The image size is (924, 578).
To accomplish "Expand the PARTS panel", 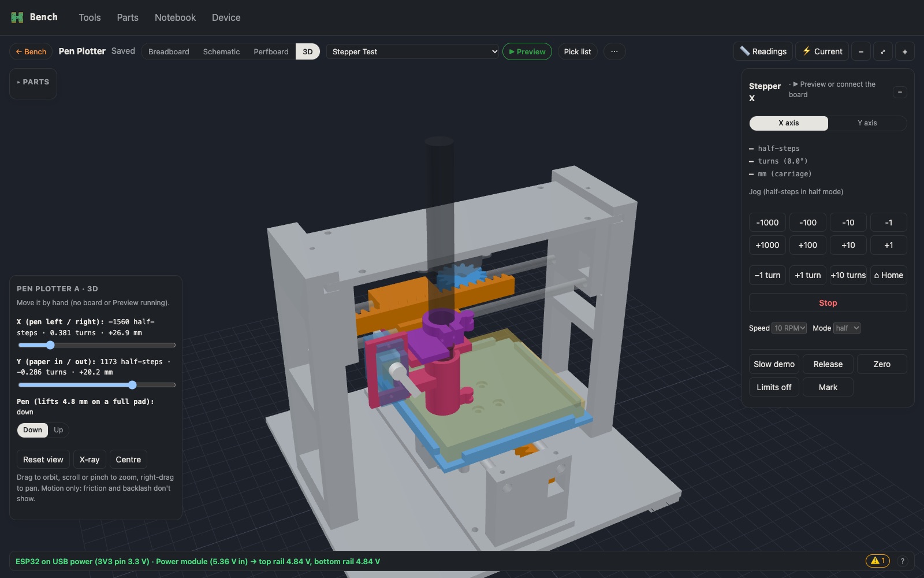I will pyautogui.click(x=33, y=82).
